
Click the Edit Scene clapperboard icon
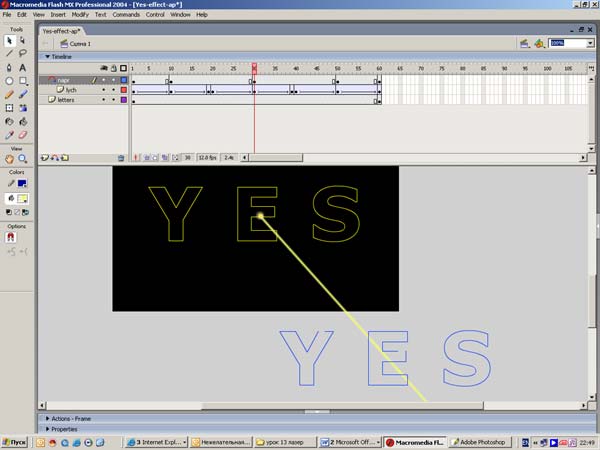(x=525, y=44)
